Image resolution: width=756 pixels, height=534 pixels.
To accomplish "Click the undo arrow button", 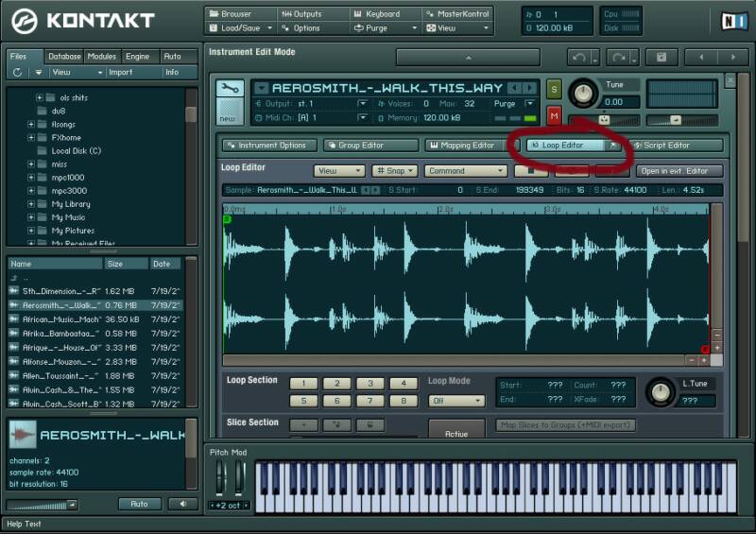I will point(579,58).
